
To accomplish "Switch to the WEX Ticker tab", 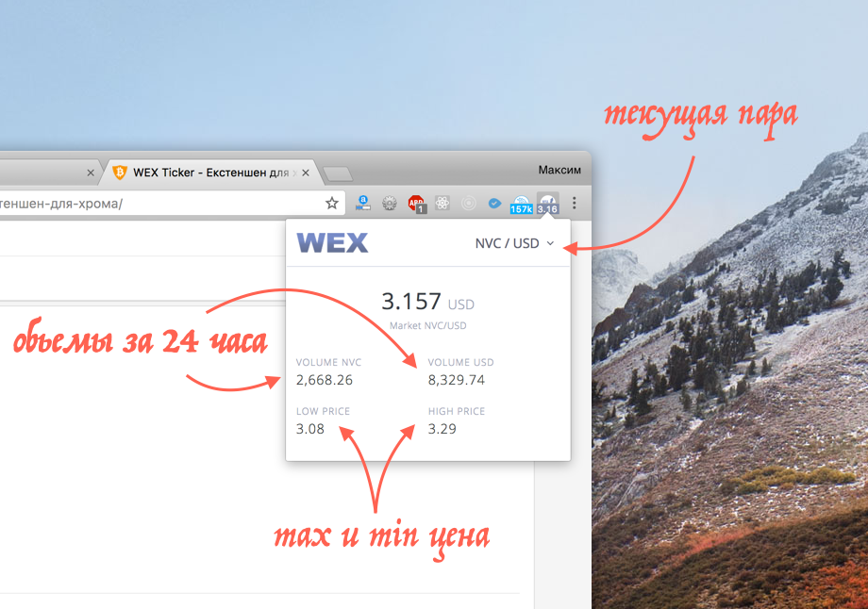I will (210, 173).
